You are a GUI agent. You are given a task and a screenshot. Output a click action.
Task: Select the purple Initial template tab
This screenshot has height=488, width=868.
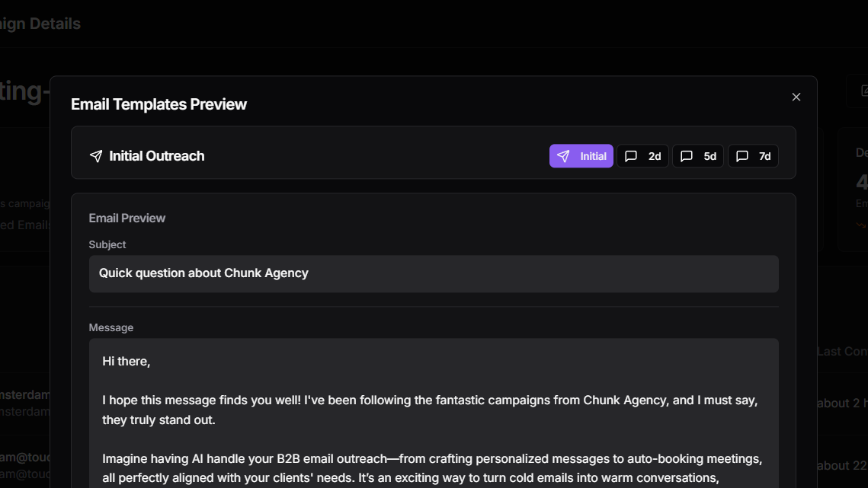[x=581, y=156]
